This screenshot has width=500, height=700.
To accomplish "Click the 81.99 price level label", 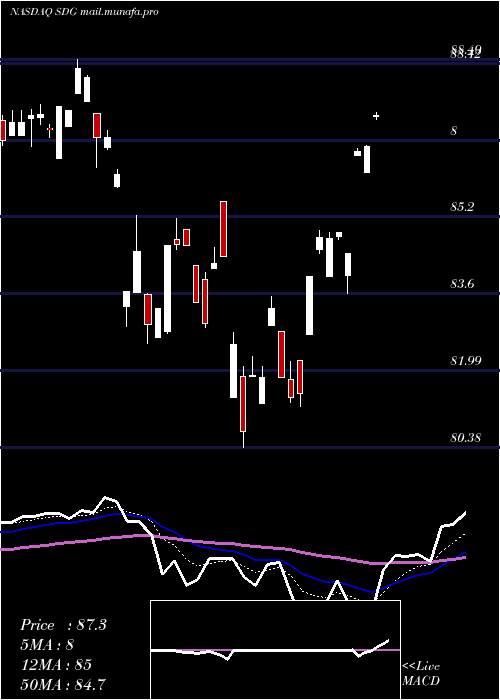I will click(x=466, y=361).
